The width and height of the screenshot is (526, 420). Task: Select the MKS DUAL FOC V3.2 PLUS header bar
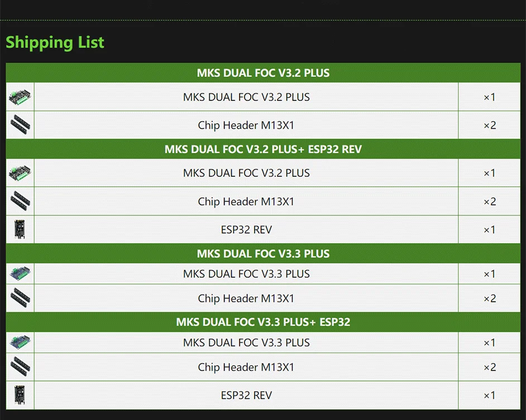pyautogui.click(x=263, y=73)
